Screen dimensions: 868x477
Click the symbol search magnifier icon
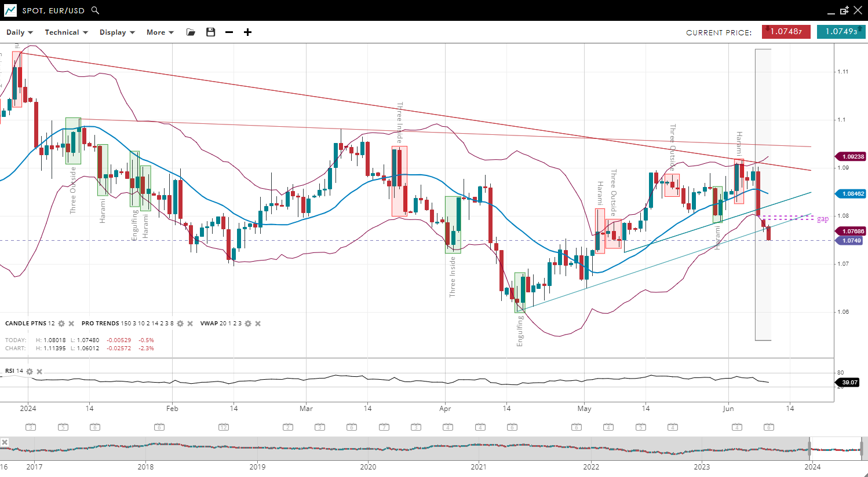pos(96,10)
